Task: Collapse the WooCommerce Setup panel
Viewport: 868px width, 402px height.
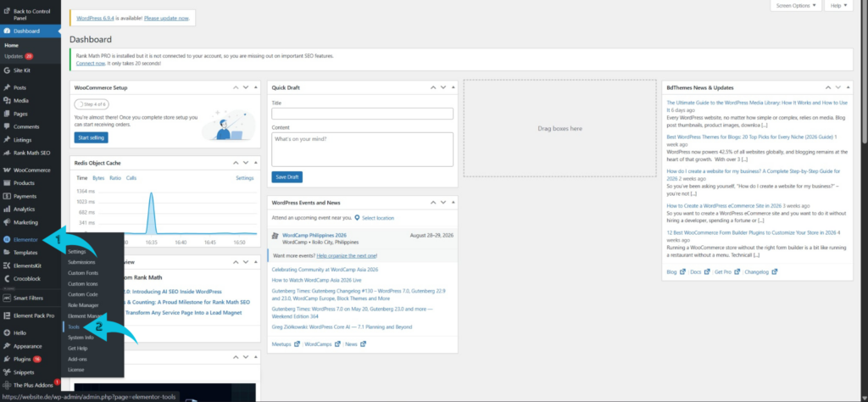Action: [255, 87]
